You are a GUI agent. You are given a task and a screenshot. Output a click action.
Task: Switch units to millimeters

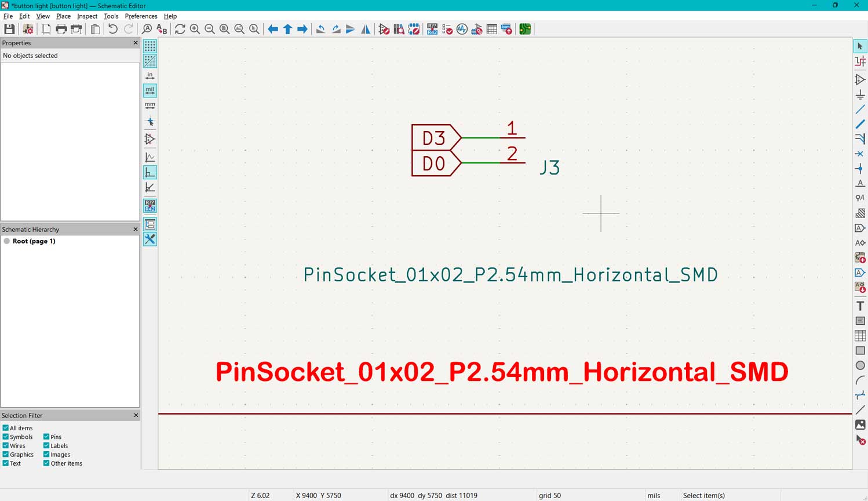click(150, 106)
